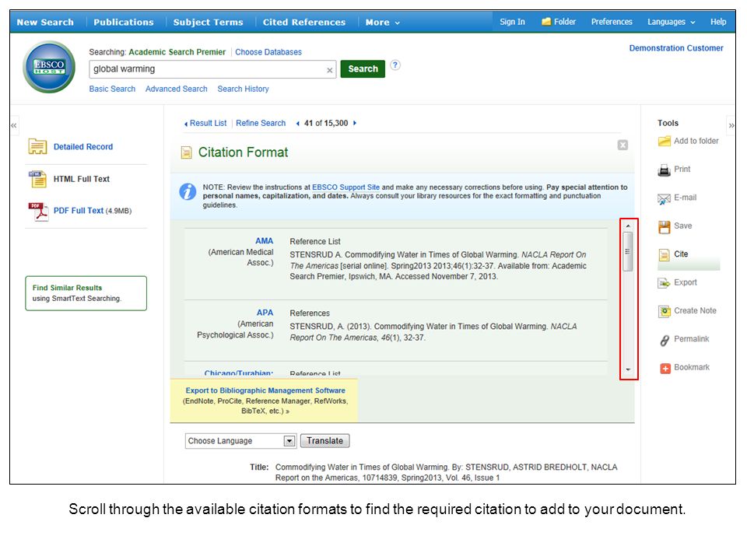747x560 pixels.
Task: Click the Create Note label
Action: click(695, 310)
